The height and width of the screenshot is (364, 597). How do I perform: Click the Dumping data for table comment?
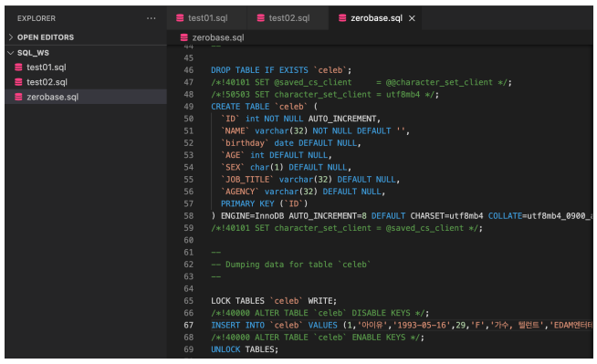[x=291, y=265]
